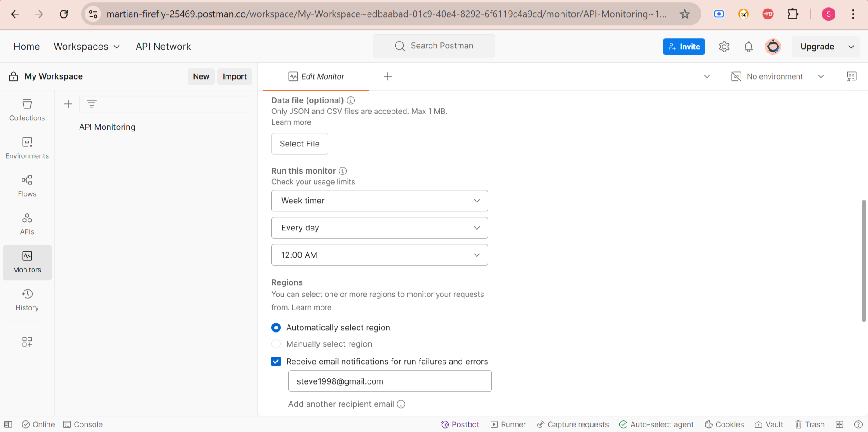Image resolution: width=868 pixels, height=432 pixels.
Task: Click the filter icon in the sidebar search
Action: point(92,104)
